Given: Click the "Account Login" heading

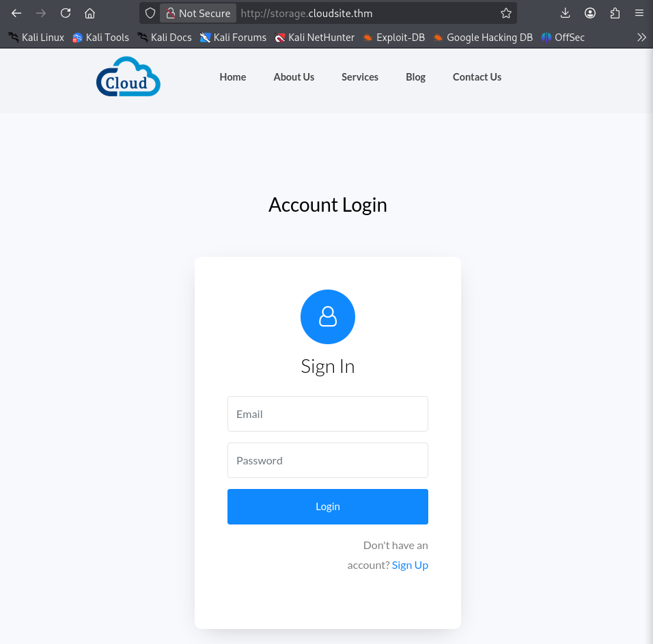Looking at the screenshot, I should (x=328, y=205).
